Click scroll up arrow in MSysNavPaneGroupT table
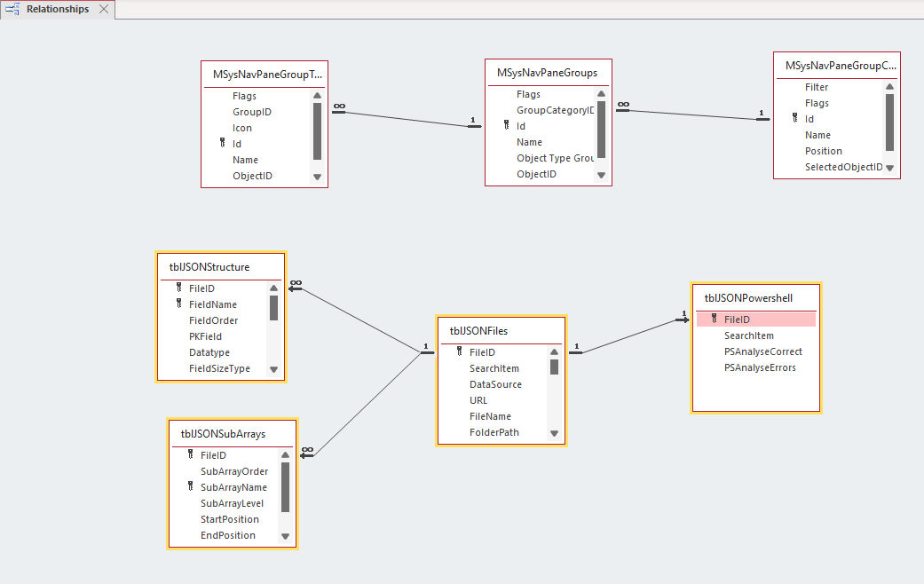Screen dimensions: 924x584 point(317,96)
